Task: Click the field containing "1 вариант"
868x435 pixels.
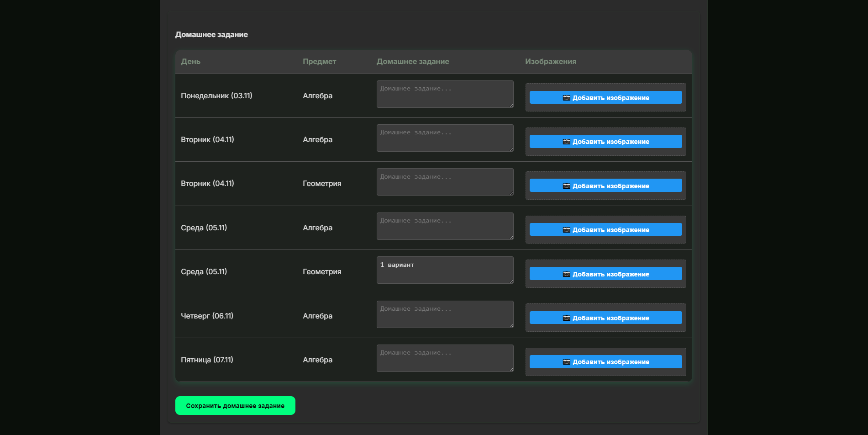Action: pyautogui.click(x=445, y=270)
